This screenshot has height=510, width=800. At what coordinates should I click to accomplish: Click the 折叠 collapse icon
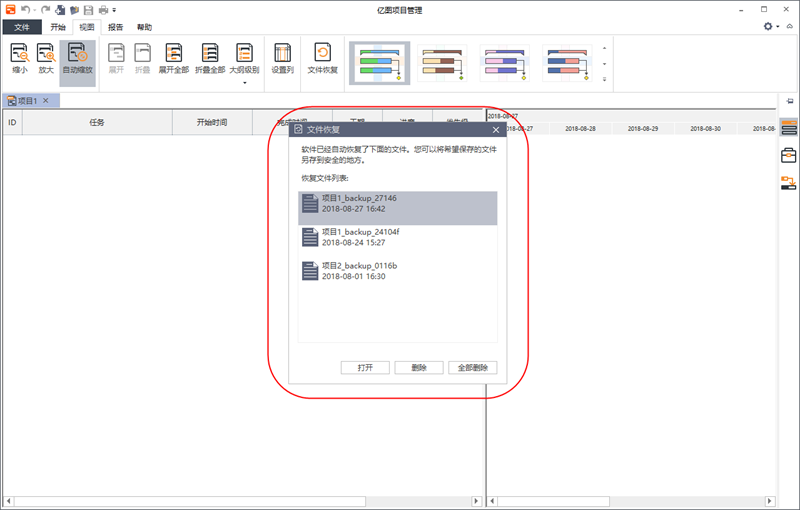[142, 59]
